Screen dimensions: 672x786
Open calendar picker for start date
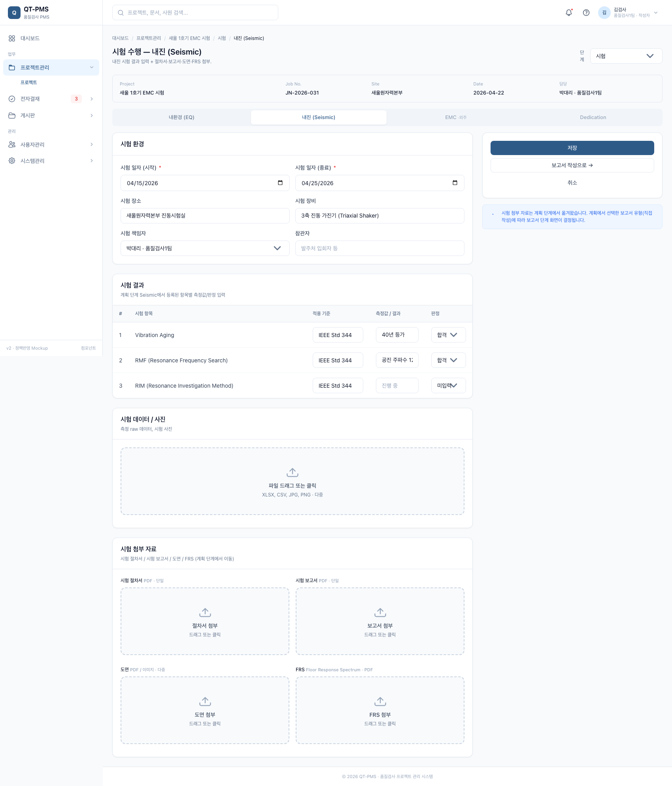(280, 183)
